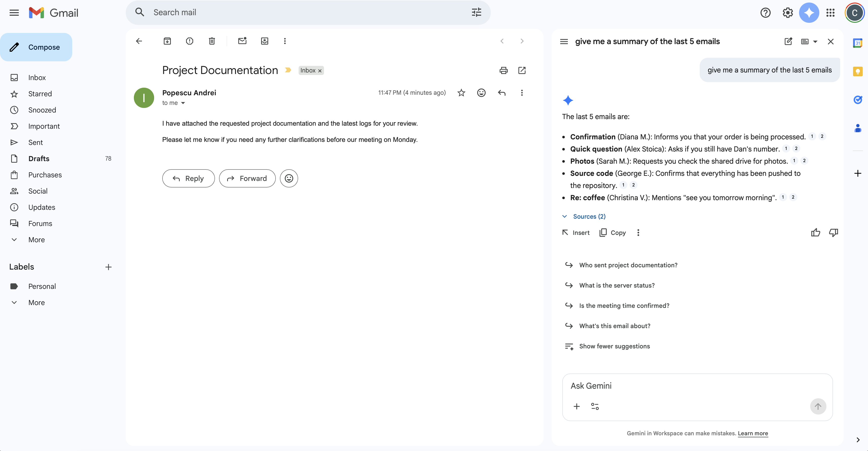Open Google Calendar side panel icon
This screenshot has width=868, height=451.
point(858,43)
